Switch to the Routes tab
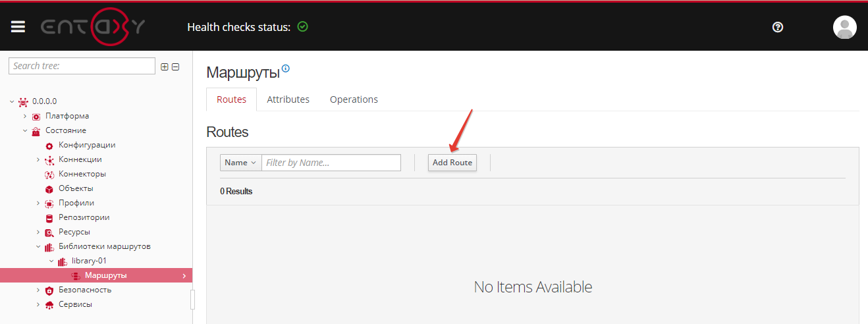868x324 pixels. (x=231, y=99)
